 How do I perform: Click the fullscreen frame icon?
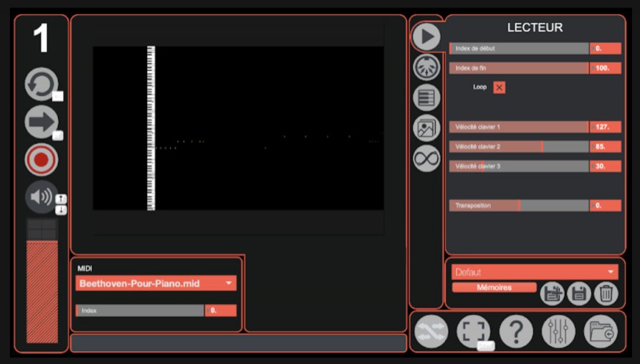[473, 331]
